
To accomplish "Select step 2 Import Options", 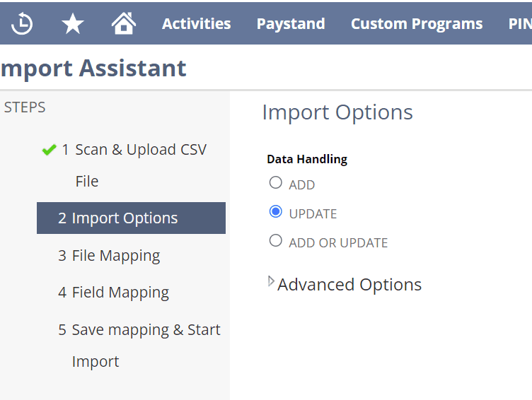I will click(x=131, y=218).
